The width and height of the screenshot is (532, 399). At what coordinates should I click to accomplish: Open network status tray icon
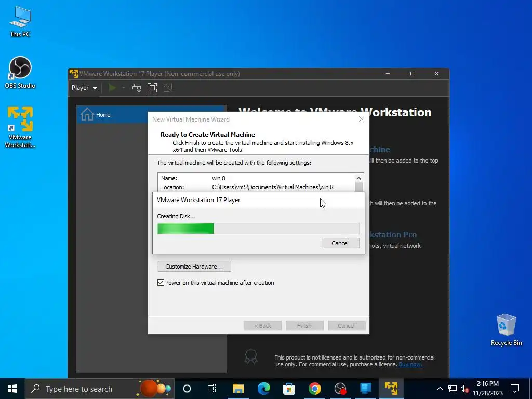453,389
